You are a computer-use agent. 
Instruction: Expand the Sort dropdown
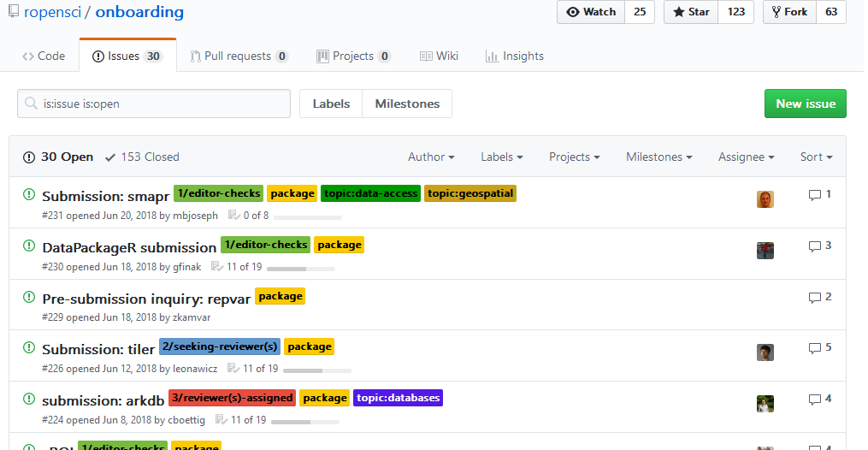(817, 157)
